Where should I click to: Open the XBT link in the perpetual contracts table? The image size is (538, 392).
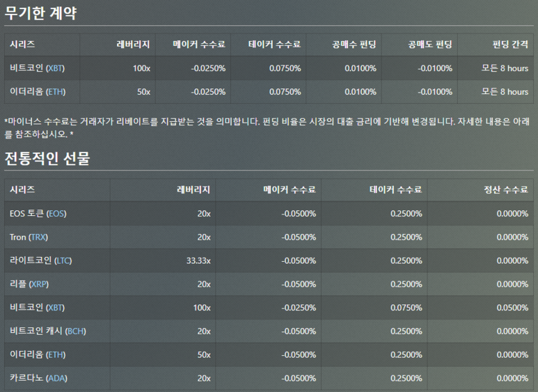tap(55, 68)
